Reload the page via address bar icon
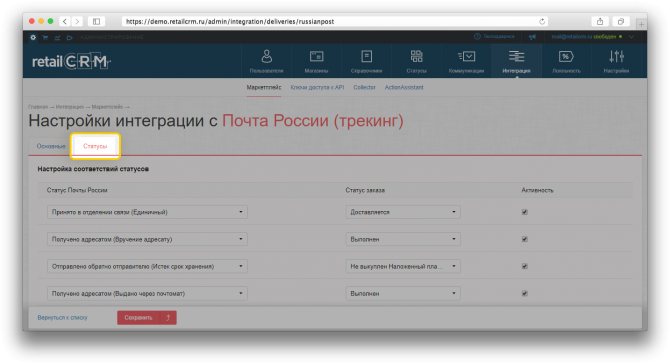670x364 pixels. [542, 21]
